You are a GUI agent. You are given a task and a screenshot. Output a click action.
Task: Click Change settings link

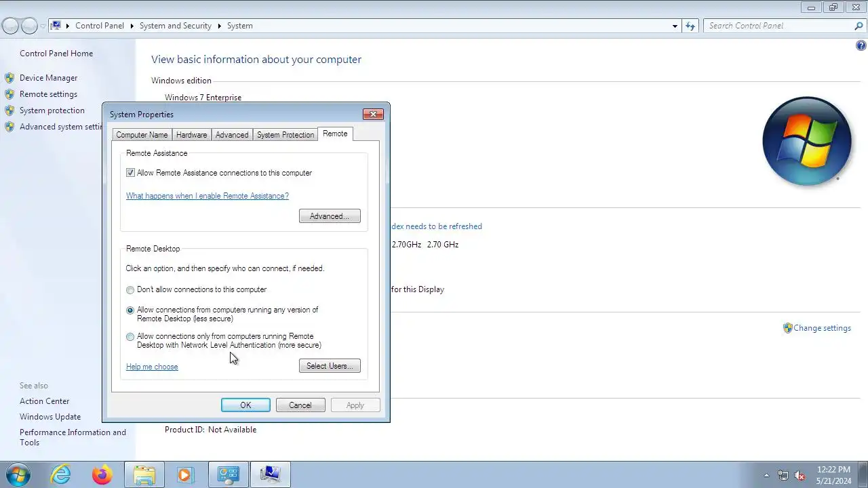[822, 328]
